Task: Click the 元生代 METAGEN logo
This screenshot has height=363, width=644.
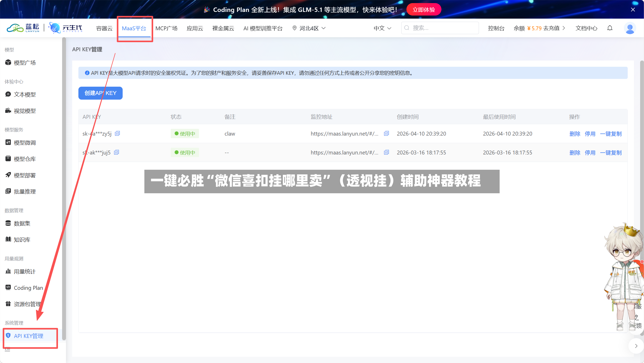Action: click(x=65, y=28)
